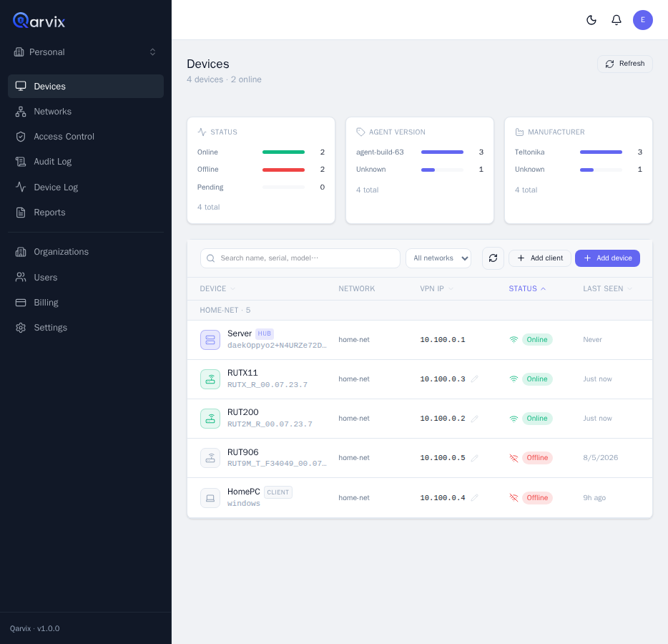
Task: Click the Refresh button in the header
Action: (x=624, y=64)
